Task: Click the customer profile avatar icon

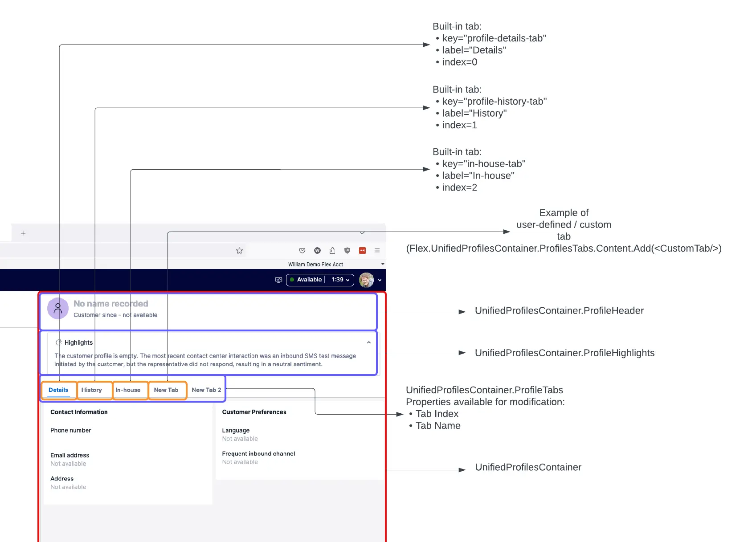Action: pos(58,308)
